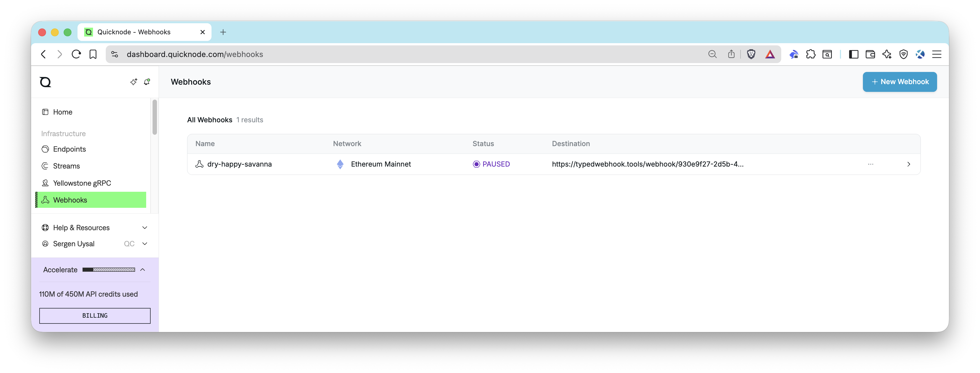Select Streams in the Infrastructure sidebar
980x373 pixels.
(66, 166)
